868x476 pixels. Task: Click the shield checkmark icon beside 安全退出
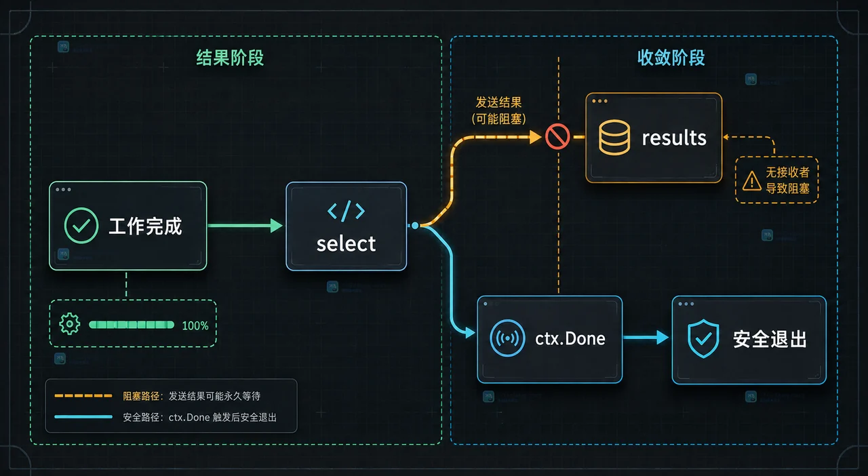point(703,339)
